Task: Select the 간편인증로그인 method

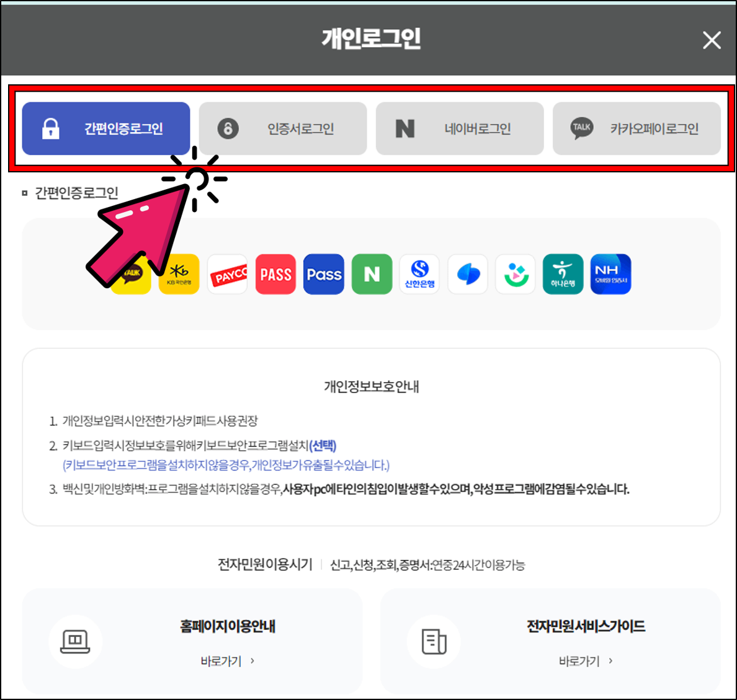Action: click(105, 128)
